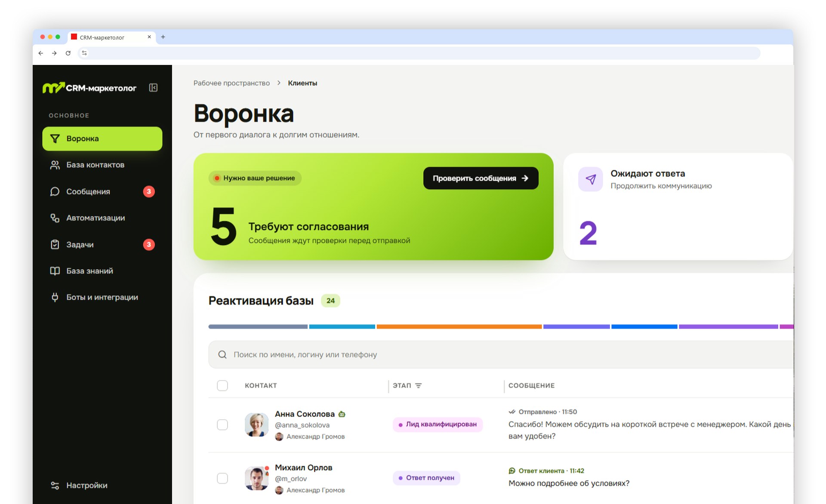
Task: Click Проверить сообщения button
Action: pos(481,178)
